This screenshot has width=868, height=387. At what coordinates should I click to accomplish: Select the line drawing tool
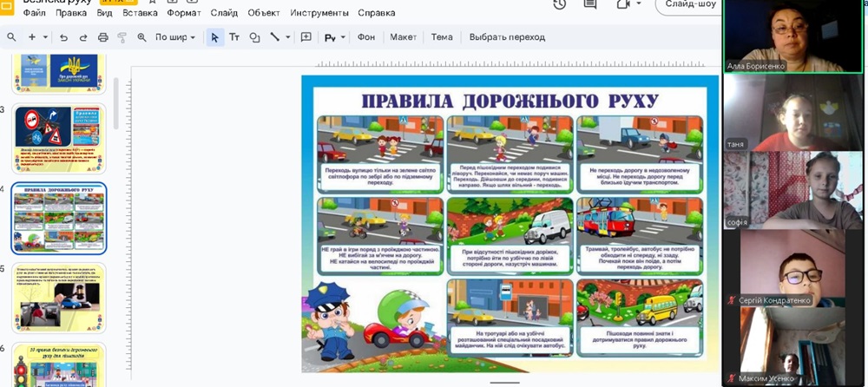click(274, 37)
